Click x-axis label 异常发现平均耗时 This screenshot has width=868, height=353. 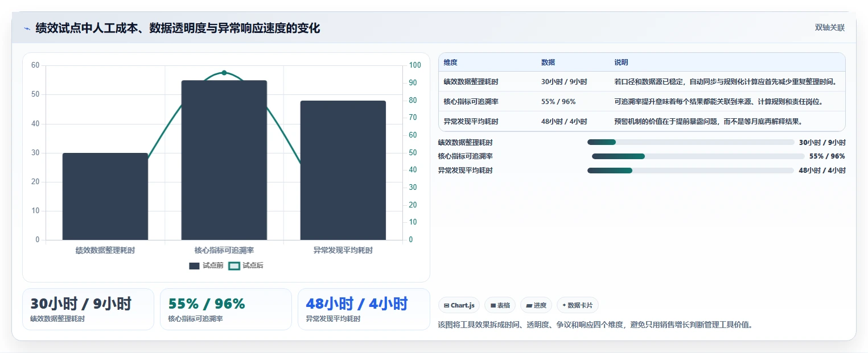[343, 250]
